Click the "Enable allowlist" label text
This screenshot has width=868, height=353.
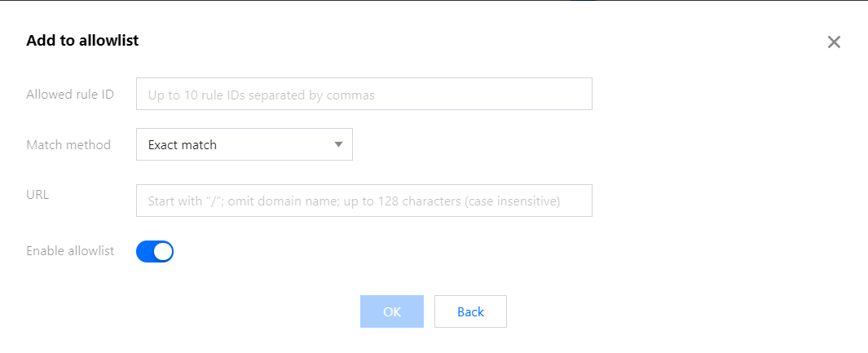(70, 251)
